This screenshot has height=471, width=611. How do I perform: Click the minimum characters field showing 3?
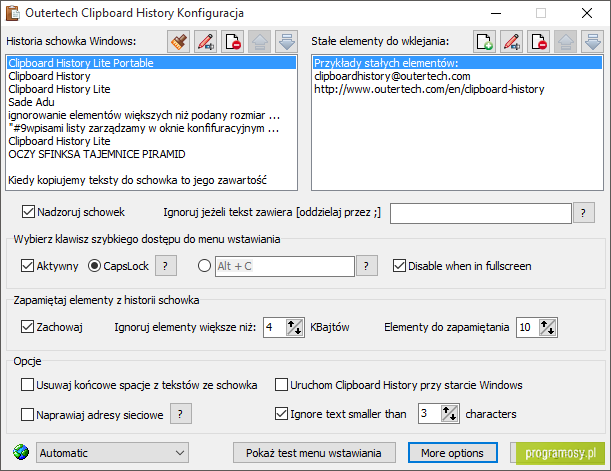(x=430, y=413)
